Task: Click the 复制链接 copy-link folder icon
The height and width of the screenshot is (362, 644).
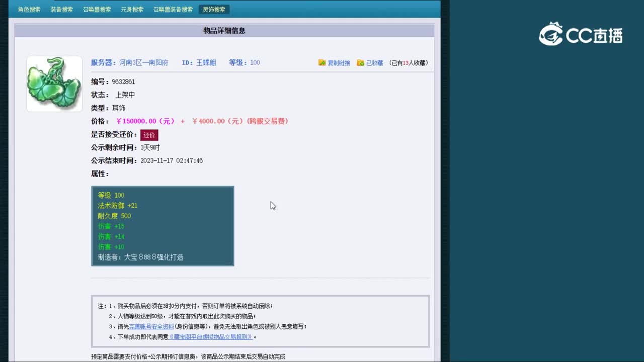Action: (321, 62)
